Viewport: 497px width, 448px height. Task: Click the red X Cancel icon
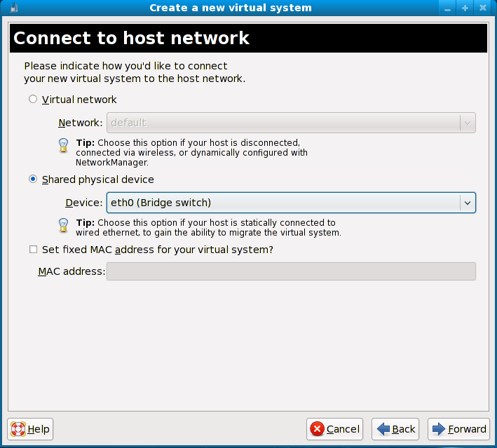pos(318,429)
